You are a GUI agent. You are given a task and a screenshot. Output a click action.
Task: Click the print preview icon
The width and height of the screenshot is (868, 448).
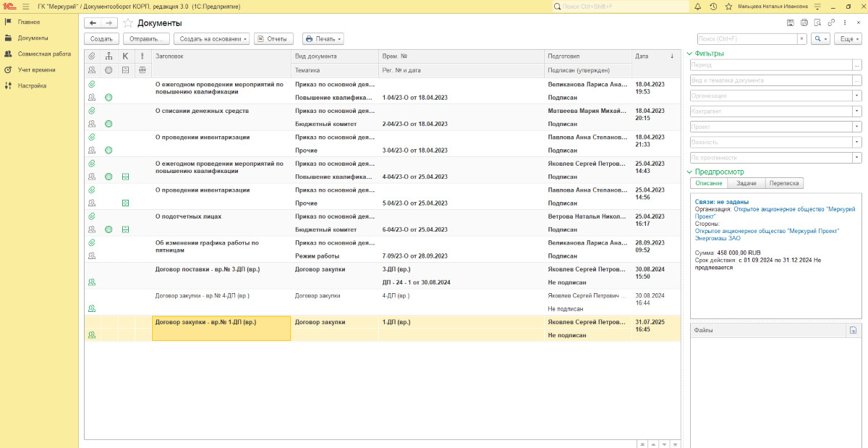click(x=817, y=23)
